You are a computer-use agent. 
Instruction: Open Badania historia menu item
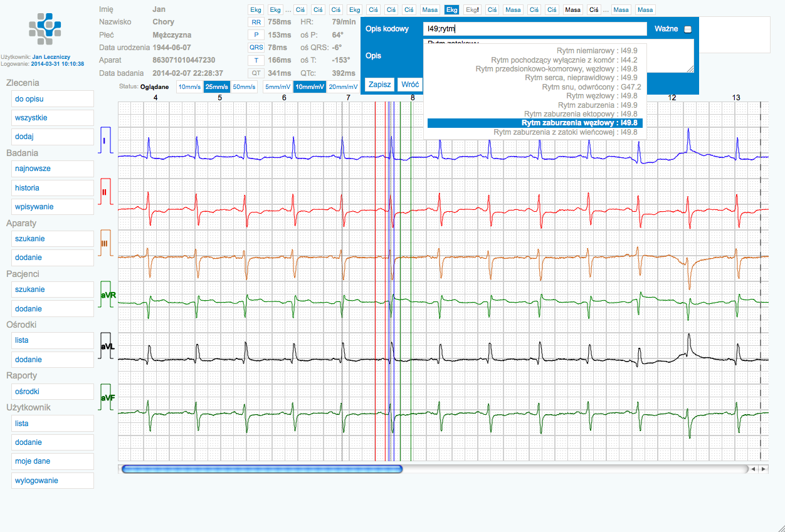(53, 188)
